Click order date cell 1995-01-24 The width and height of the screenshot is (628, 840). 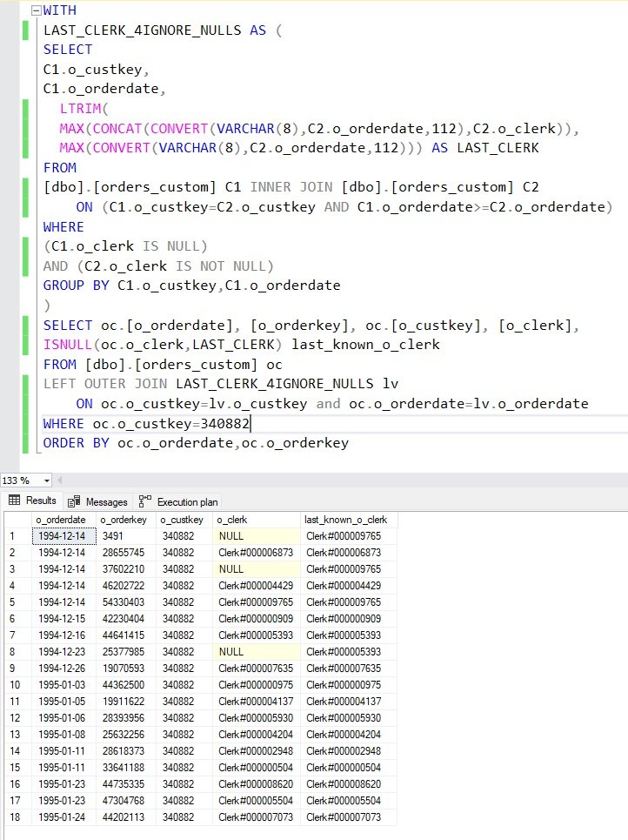(x=63, y=817)
